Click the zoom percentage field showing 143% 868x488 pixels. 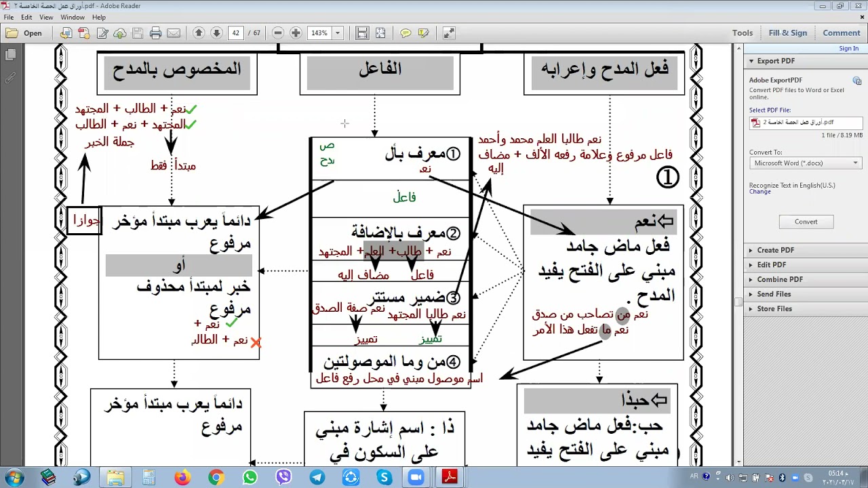point(319,33)
